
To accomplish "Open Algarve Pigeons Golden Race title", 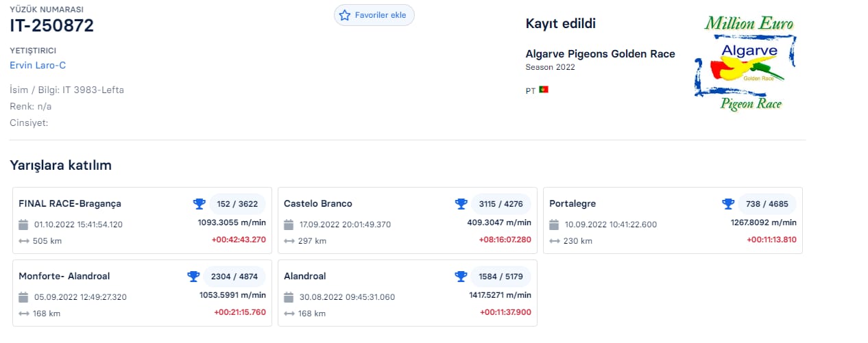I will 600,54.
